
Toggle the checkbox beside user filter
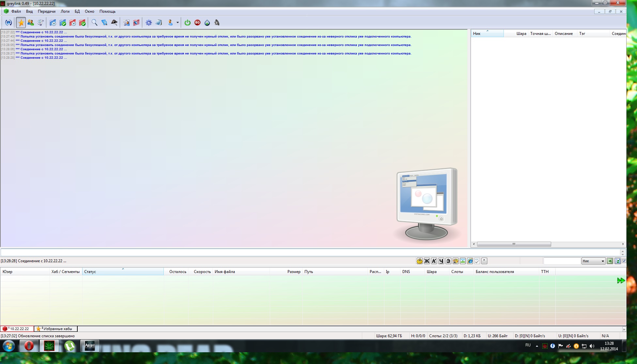[624, 261]
